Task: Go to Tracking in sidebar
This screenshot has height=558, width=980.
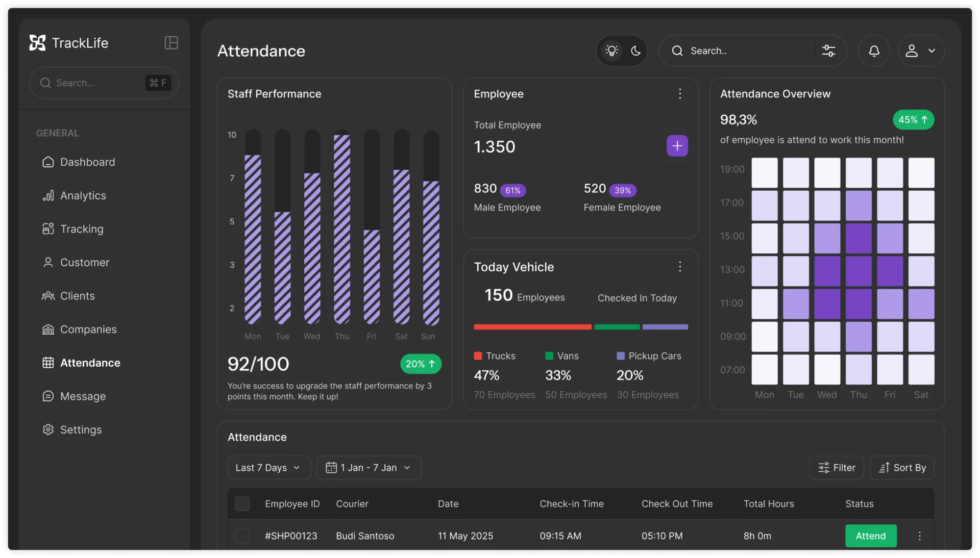Action: click(82, 229)
